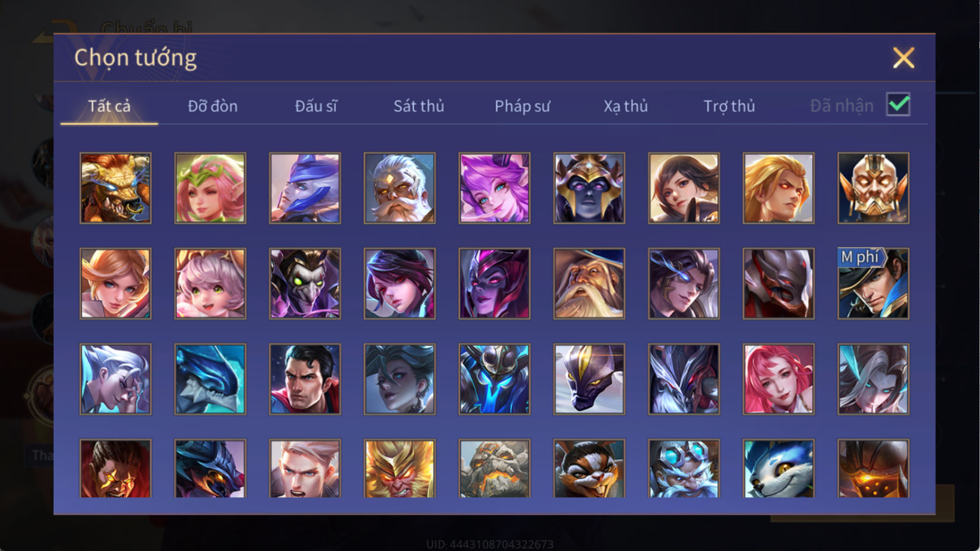Open the Trợ thủ tab
The height and width of the screenshot is (551, 980).
[x=729, y=106]
